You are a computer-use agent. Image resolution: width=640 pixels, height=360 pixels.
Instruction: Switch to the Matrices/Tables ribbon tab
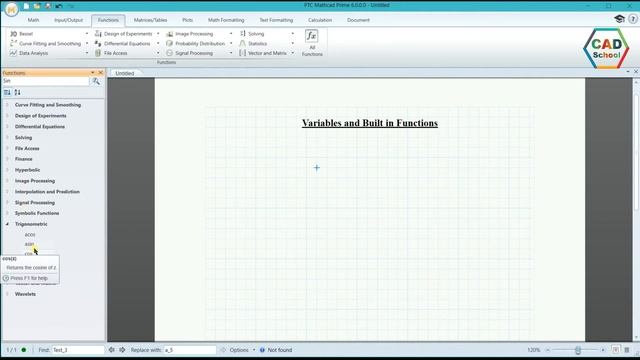point(150,20)
